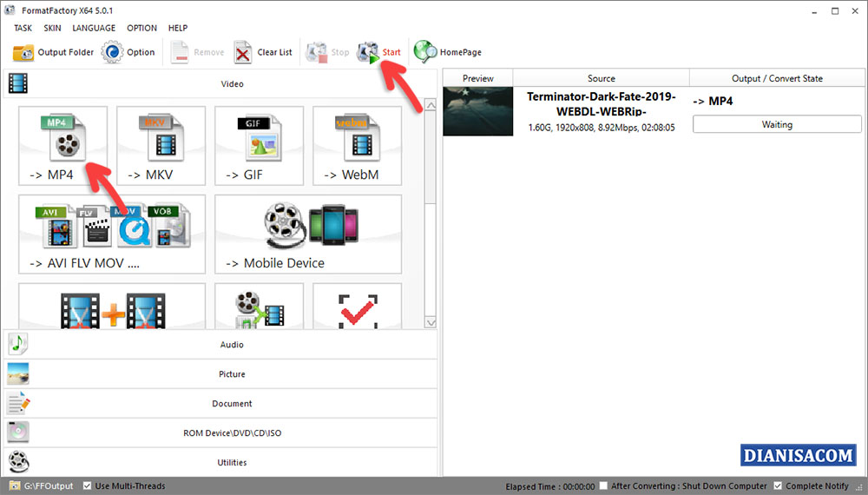
Task: Click the Start conversion toolbar button
Action: tap(380, 52)
